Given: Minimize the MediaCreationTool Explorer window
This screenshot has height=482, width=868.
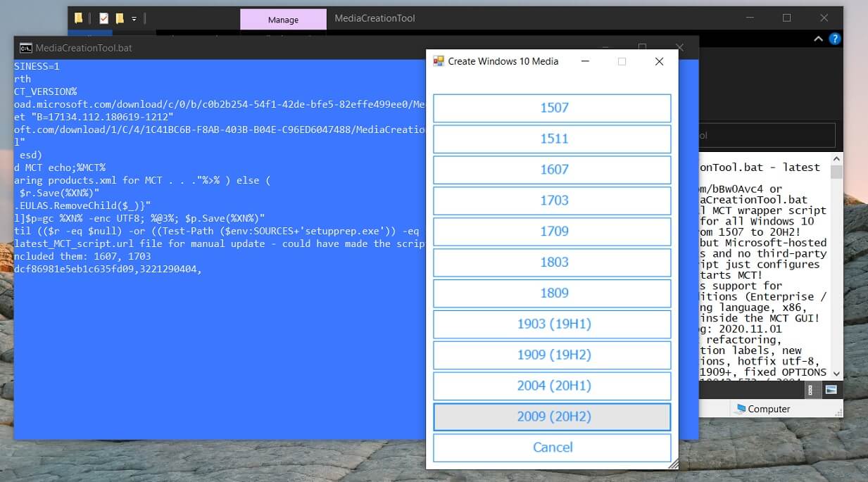Looking at the screenshot, I should pyautogui.click(x=749, y=18).
